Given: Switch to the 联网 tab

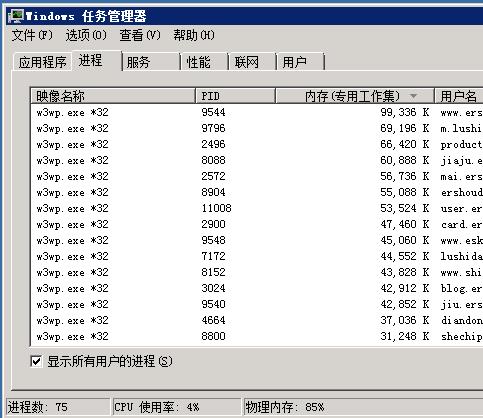Looking at the screenshot, I should pos(252,62).
